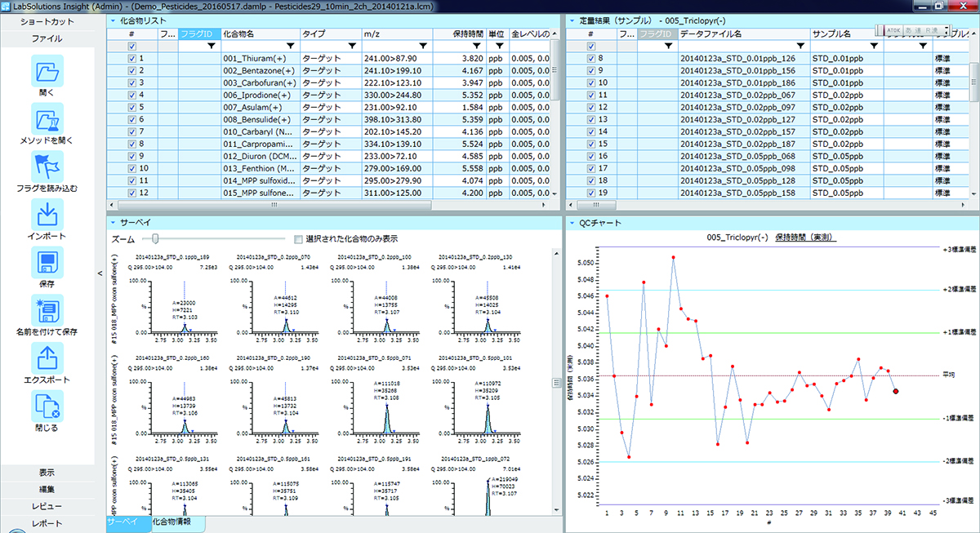Click the 名前を付けて保存 icon
Image resolution: width=980 pixels, height=533 pixels.
point(47,310)
